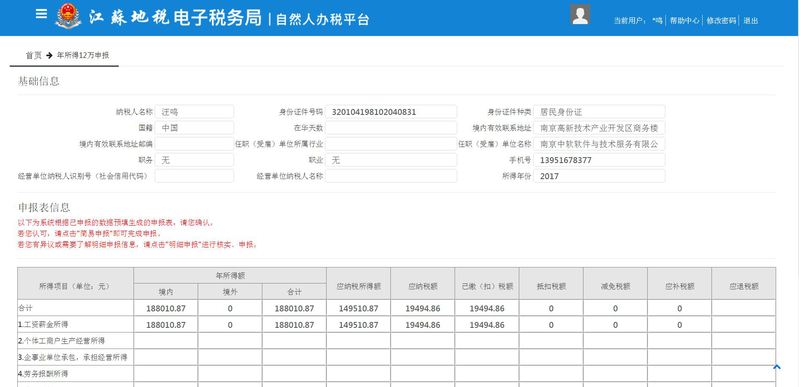Click the 应补税额 column header
Viewport: 799px width, 387px height.
pos(680,283)
